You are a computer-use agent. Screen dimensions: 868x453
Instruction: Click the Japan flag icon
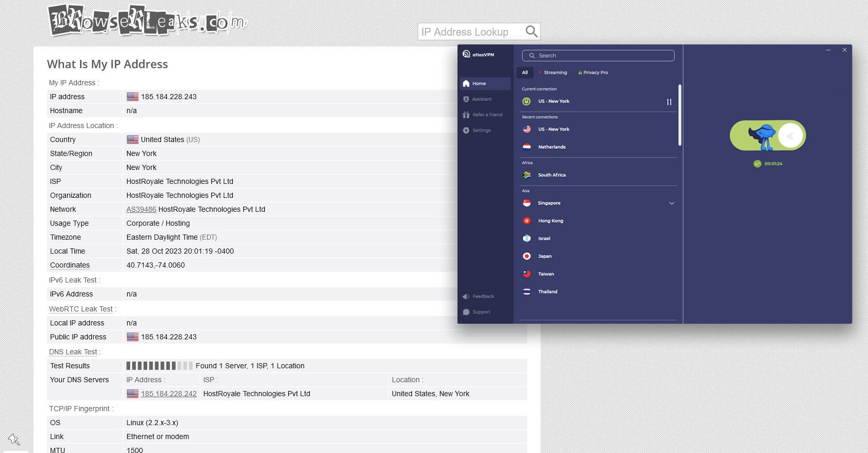(x=527, y=256)
